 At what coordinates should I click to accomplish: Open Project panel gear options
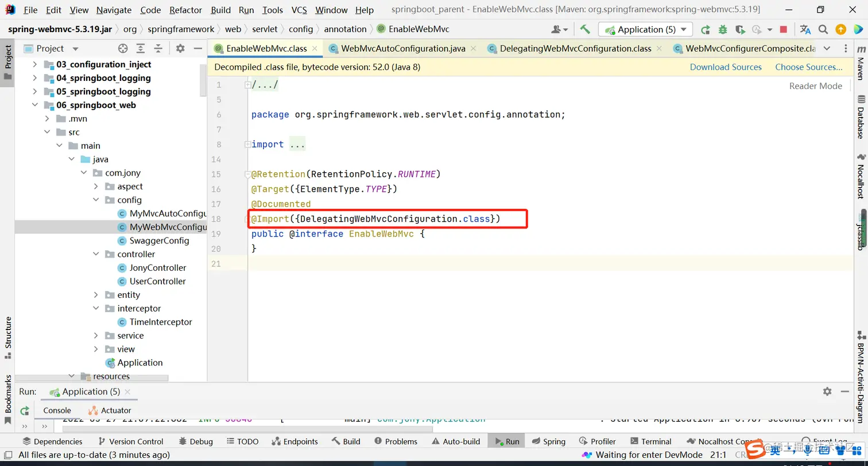point(180,49)
